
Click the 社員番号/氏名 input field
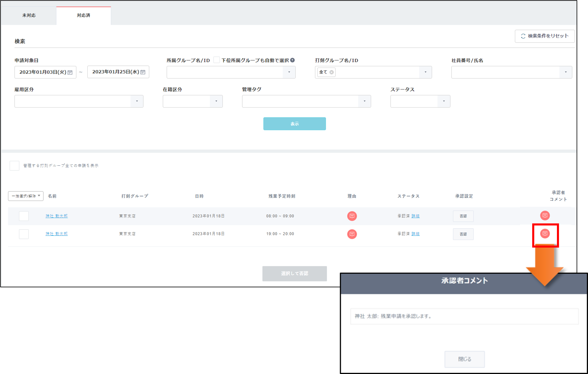(505, 72)
